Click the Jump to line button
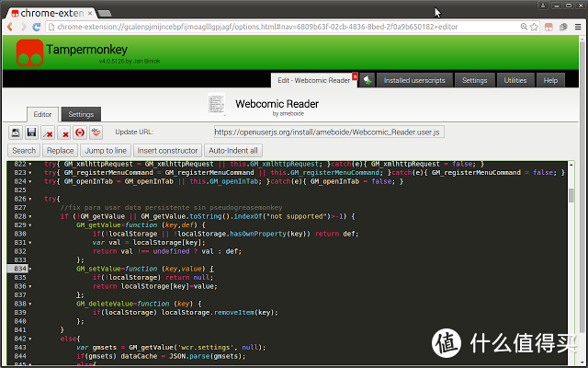 [106, 151]
